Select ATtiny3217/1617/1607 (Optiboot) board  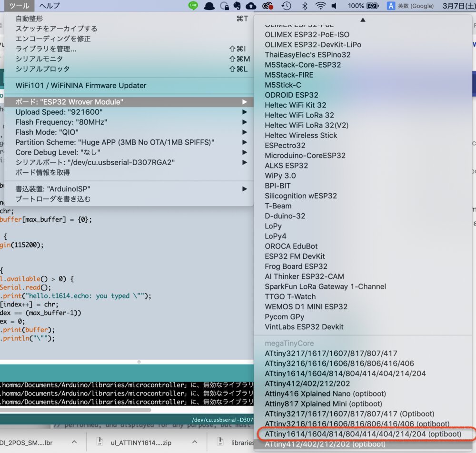(x=363, y=414)
